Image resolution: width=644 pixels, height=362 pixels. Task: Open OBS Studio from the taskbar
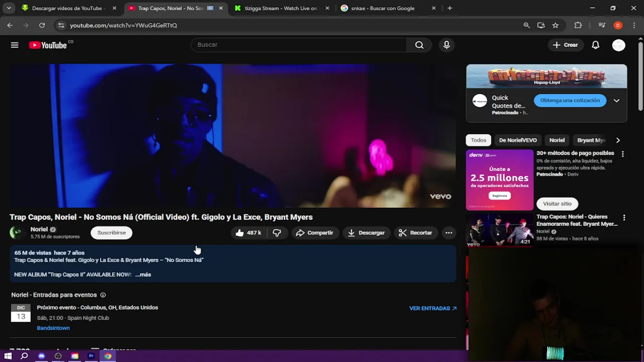click(x=58, y=356)
